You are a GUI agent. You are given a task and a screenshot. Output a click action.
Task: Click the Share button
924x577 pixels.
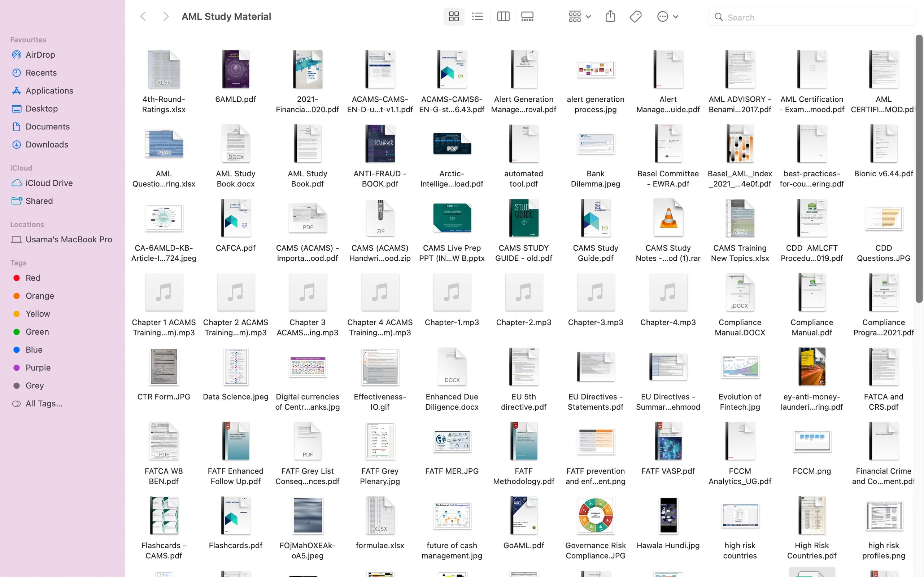[610, 17]
